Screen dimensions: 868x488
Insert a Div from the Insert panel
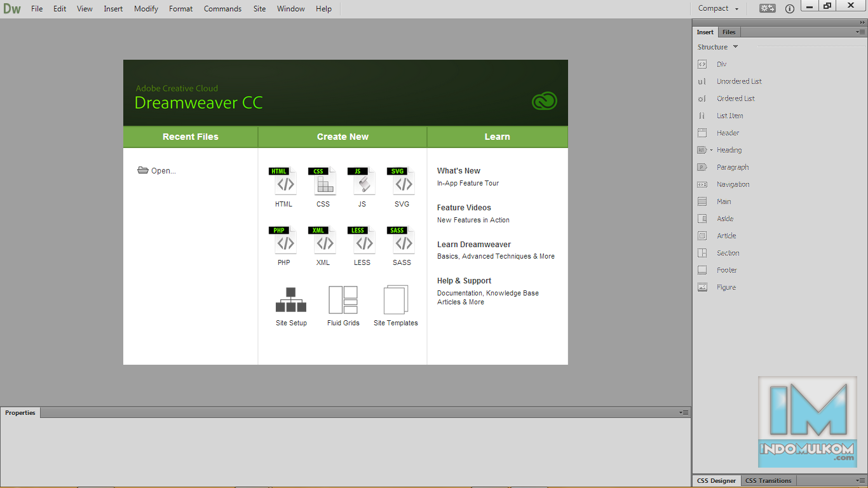(x=721, y=64)
